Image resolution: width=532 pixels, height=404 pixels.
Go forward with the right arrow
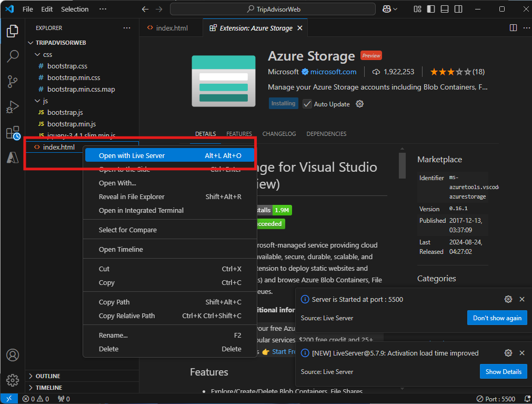click(159, 9)
